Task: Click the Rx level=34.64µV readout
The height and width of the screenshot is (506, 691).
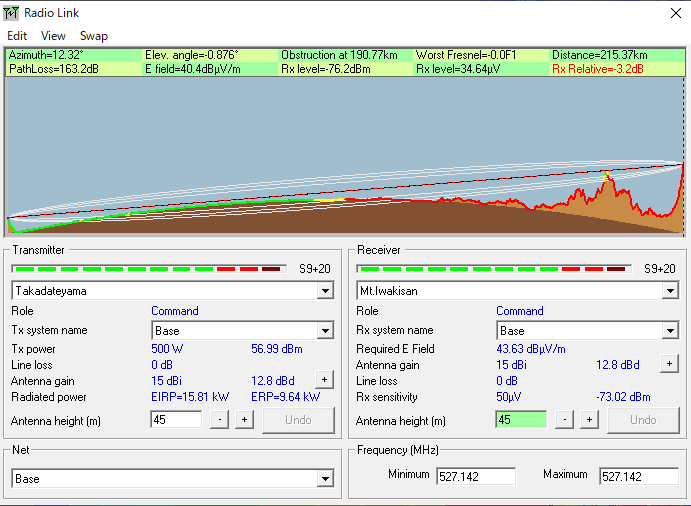Action: click(x=458, y=69)
